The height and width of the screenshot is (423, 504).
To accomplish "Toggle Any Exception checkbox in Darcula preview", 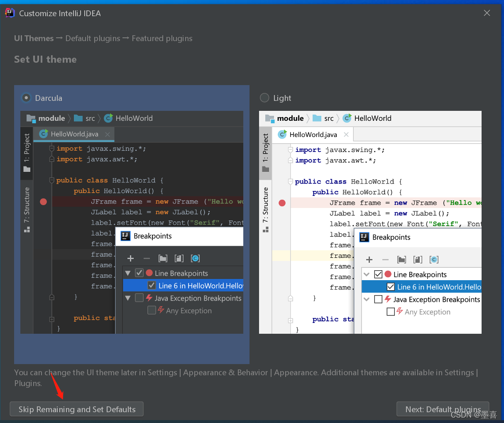I will point(152,310).
